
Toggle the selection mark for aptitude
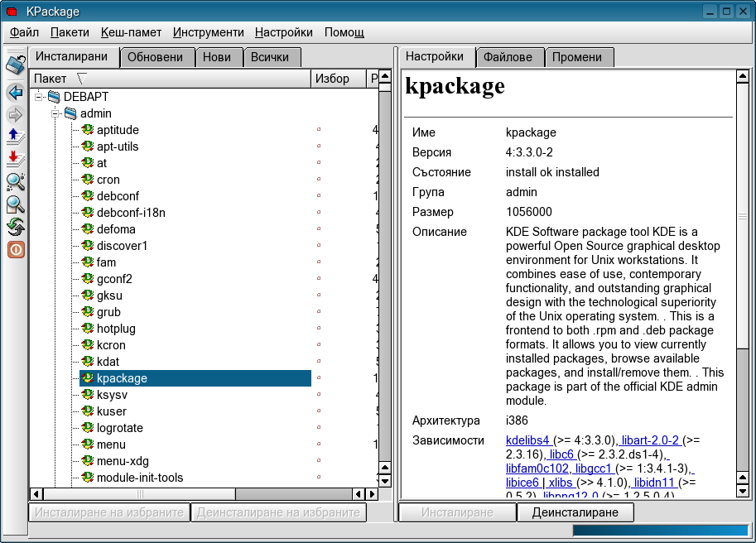click(x=319, y=130)
